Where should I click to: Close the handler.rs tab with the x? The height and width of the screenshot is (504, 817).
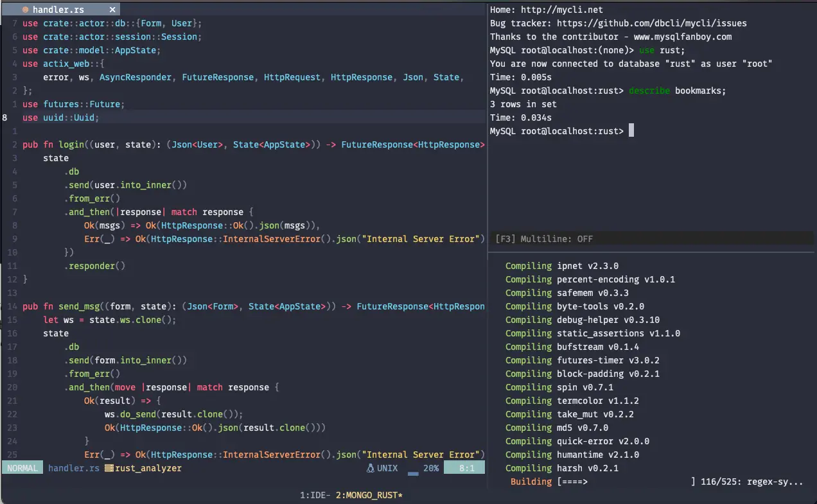click(112, 10)
